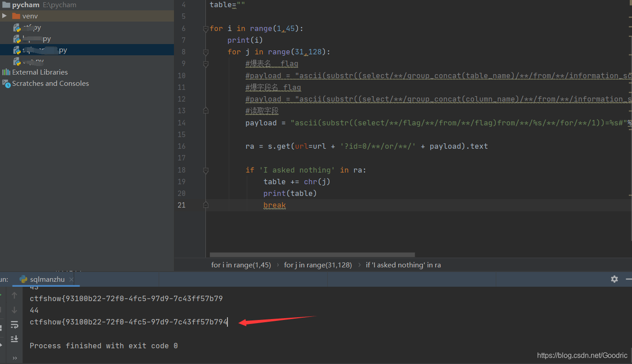
Task: Click 'Process finished with exit code 0' text
Action: (x=103, y=346)
